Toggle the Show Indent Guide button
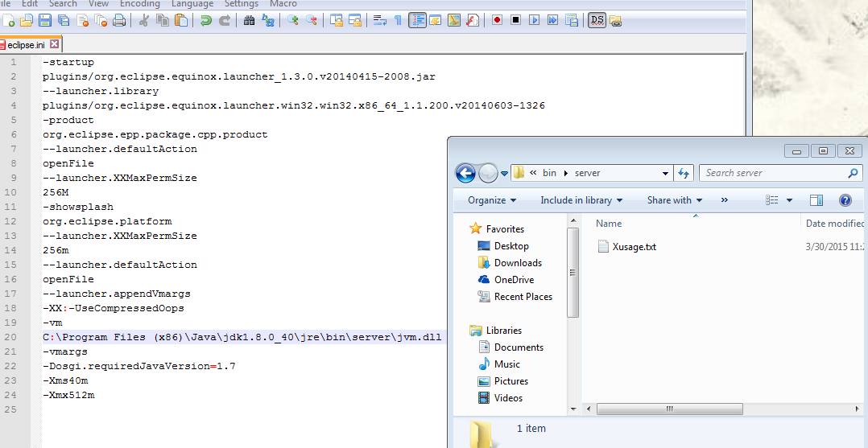 [x=417, y=20]
